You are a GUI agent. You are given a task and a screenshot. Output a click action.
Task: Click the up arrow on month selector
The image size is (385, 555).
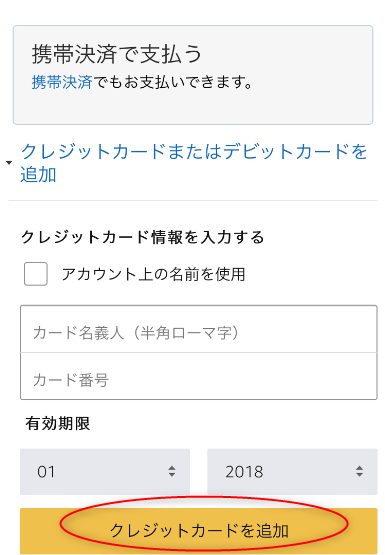172,468
